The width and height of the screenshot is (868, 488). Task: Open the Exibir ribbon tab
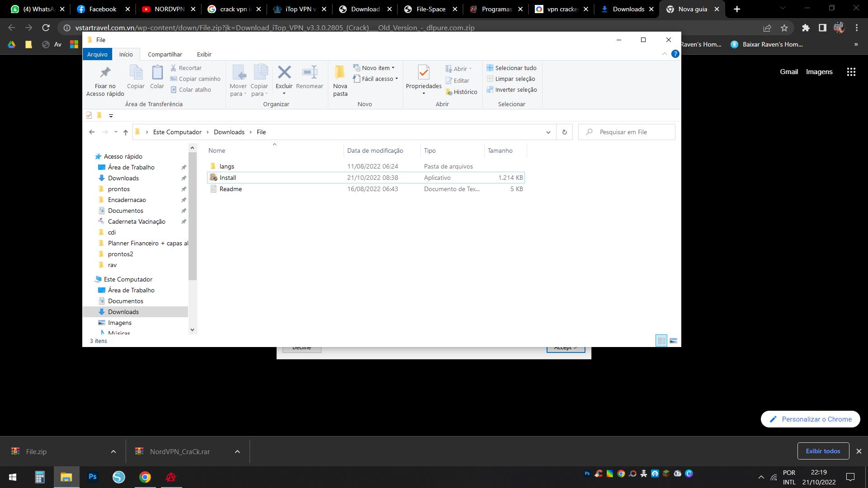click(x=204, y=54)
